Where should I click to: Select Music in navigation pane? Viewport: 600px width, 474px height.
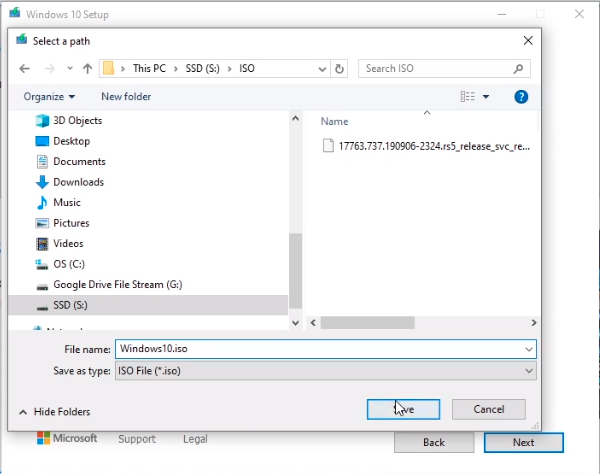pyautogui.click(x=67, y=202)
